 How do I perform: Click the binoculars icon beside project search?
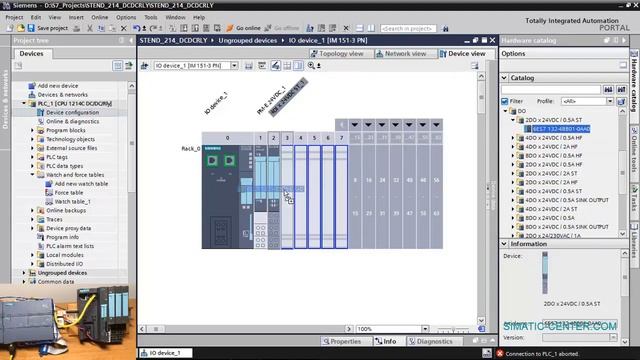445,28
